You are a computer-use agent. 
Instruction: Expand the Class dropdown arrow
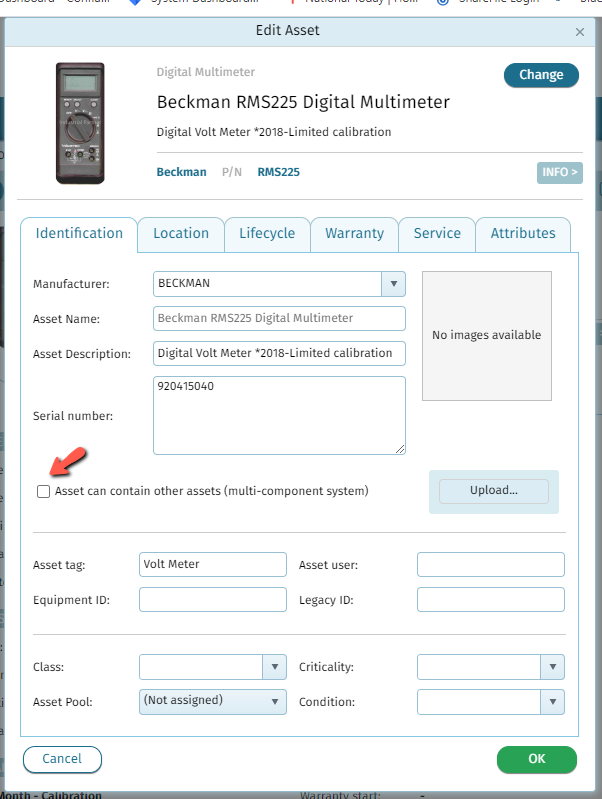click(x=275, y=667)
